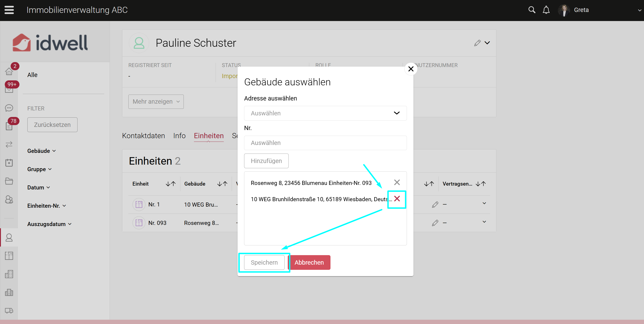Open the single user sidebar icon
644x324 pixels.
pos(9,237)
